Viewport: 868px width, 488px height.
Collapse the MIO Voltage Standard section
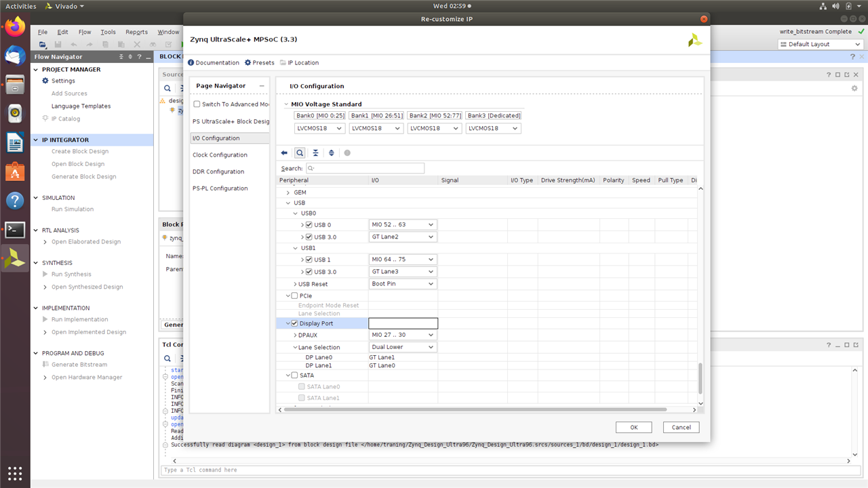(286, 104)
